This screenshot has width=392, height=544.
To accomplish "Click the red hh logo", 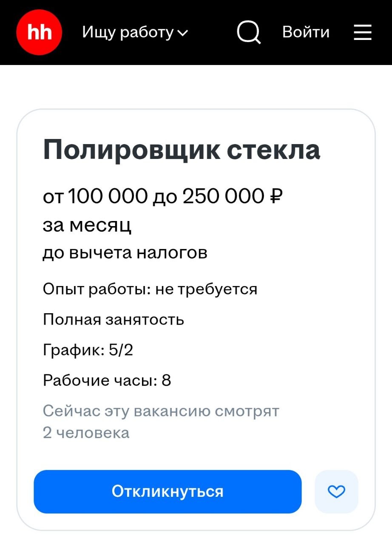I will (x=39, y=31).
